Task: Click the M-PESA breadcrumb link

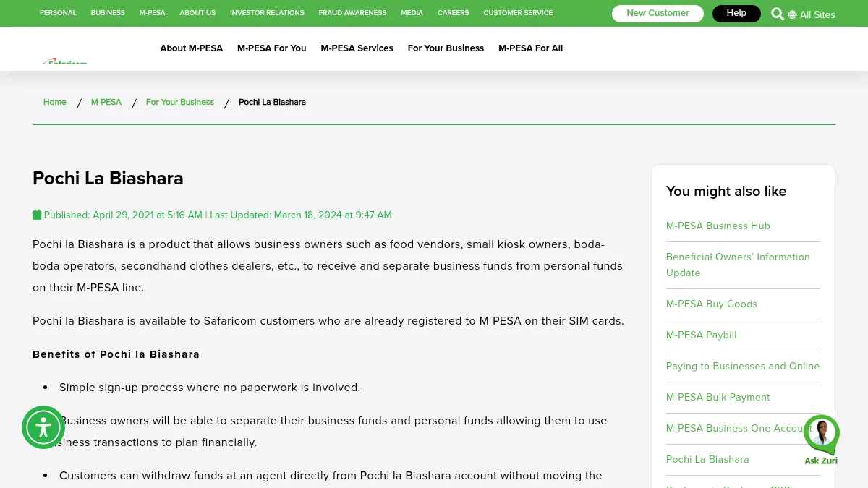Action: click(x=106, y=102)
